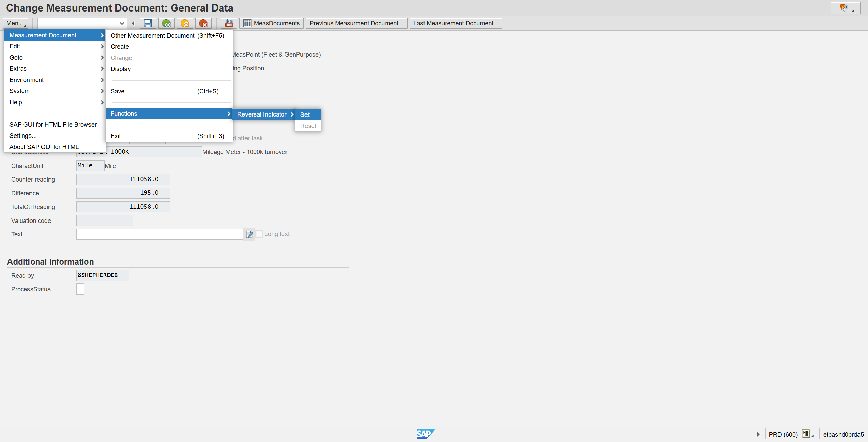
Task: Open the command field dropdown
Action: 122,23
